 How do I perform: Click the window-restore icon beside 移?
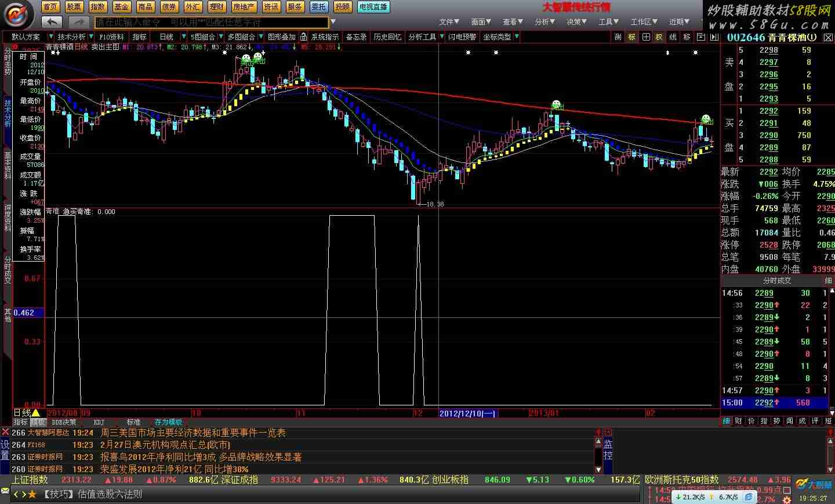pyautogui.click(x=700, y=37)
